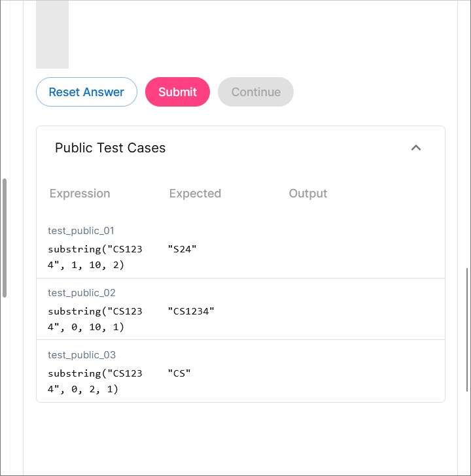Image resolution: width=471 pixels, height=476 pixels.
Task: Click expected value "CS1234"
Action: coord(191,311)
